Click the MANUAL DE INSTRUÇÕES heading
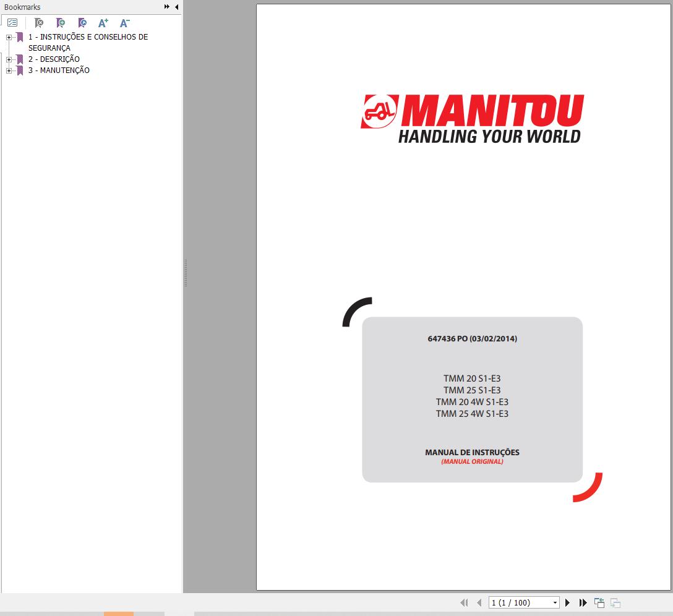Screen dimensions: 673x616 coord(472,453)
